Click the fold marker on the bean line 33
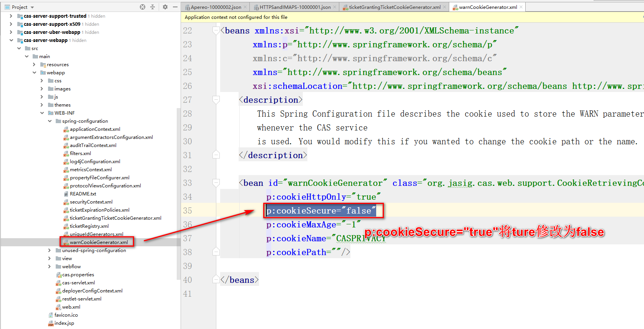This screenshot has height=329, width=644. point(216,183)
